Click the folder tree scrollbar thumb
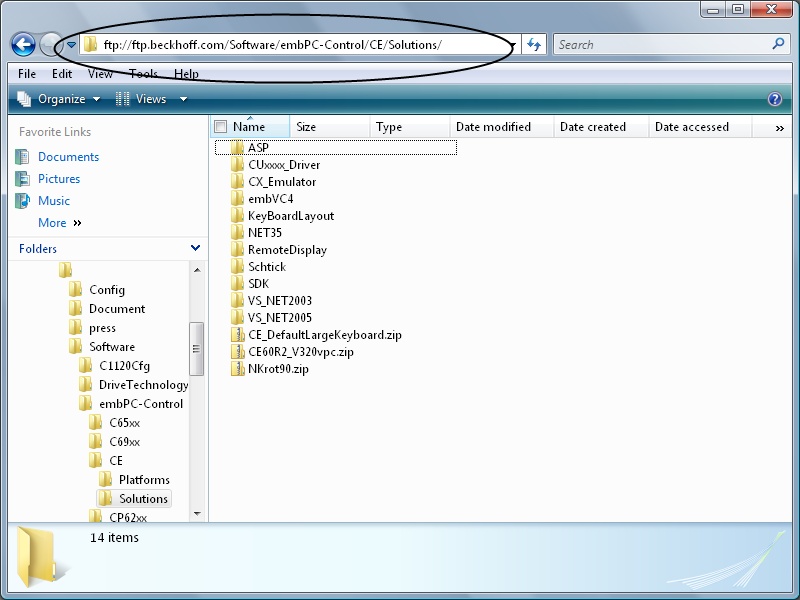The height and width of the screenshot is (600, 800). pyautogui.click(x=196, y=348)
